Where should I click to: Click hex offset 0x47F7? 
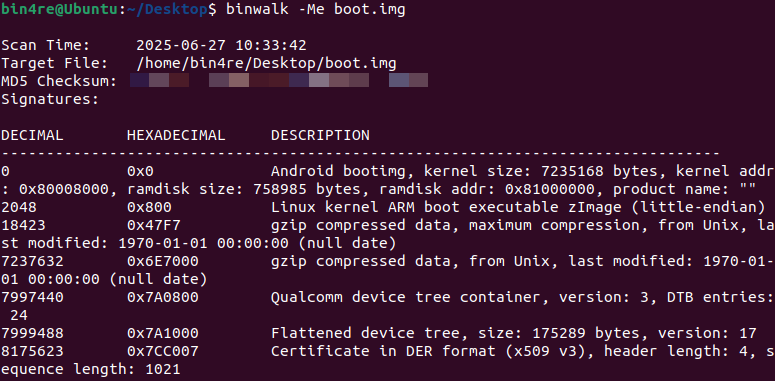click(154, 225)
